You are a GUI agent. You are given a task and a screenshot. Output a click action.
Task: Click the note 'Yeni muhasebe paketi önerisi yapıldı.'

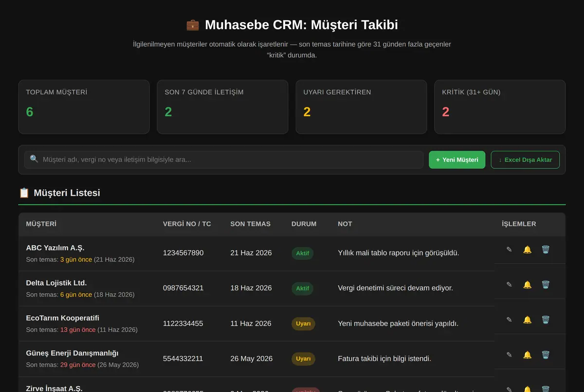pos(398,323)
